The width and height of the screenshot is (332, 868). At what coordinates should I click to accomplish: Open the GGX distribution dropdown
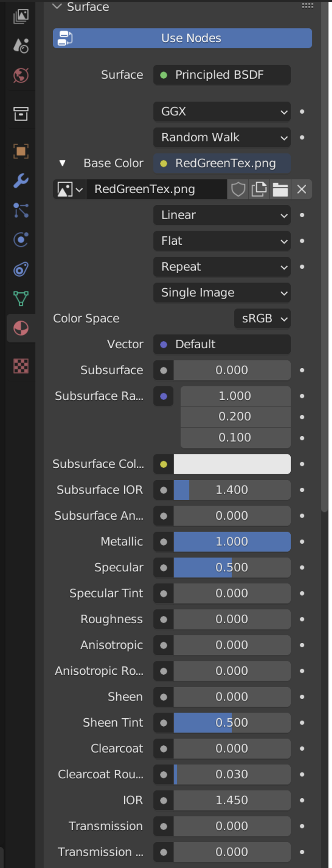[222, 111]
